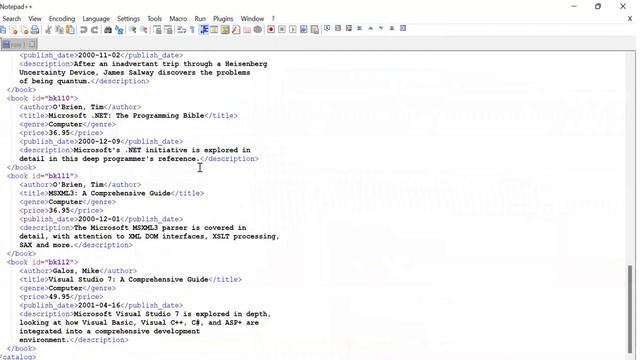Start macro recording with red dot
The height and width of the screenshot is (360, 640).
click(x=271, y=30)
